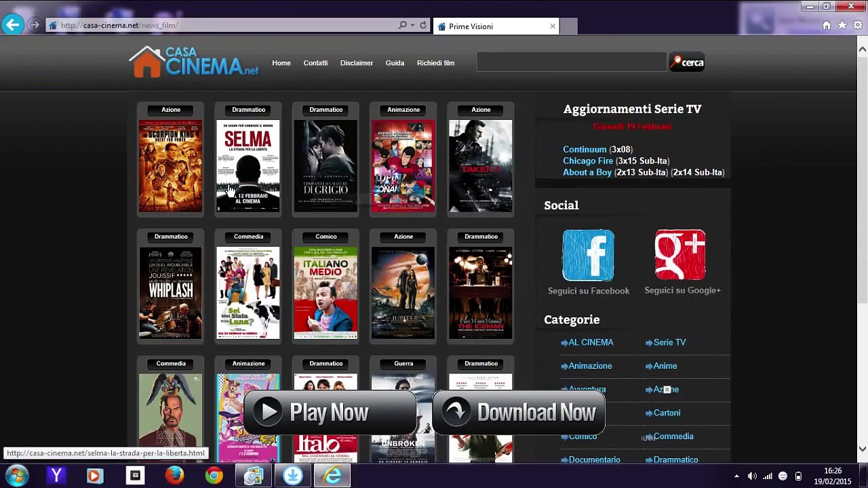Click the browser forward arrow
Viewport: 868px width, 488px height.
[x=34, y=26]
